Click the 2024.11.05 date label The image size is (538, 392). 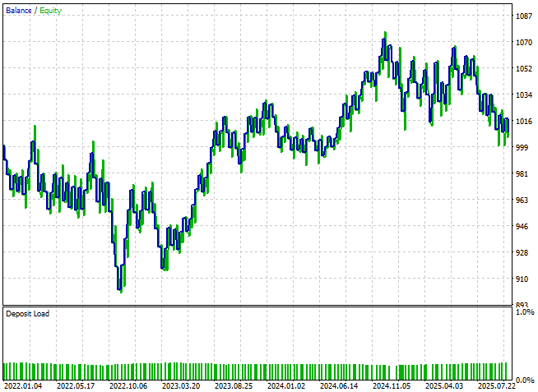click(392, 386)
